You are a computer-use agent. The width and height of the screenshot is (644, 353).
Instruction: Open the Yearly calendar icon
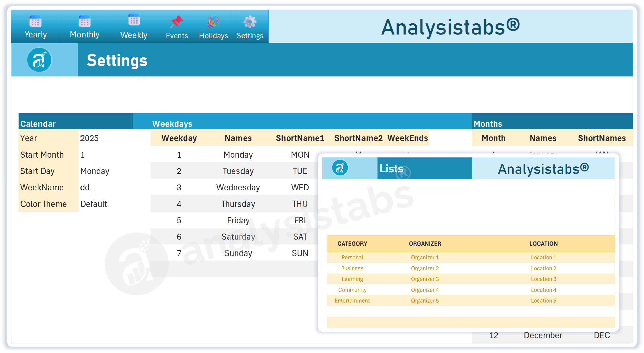tap(35, 21)
